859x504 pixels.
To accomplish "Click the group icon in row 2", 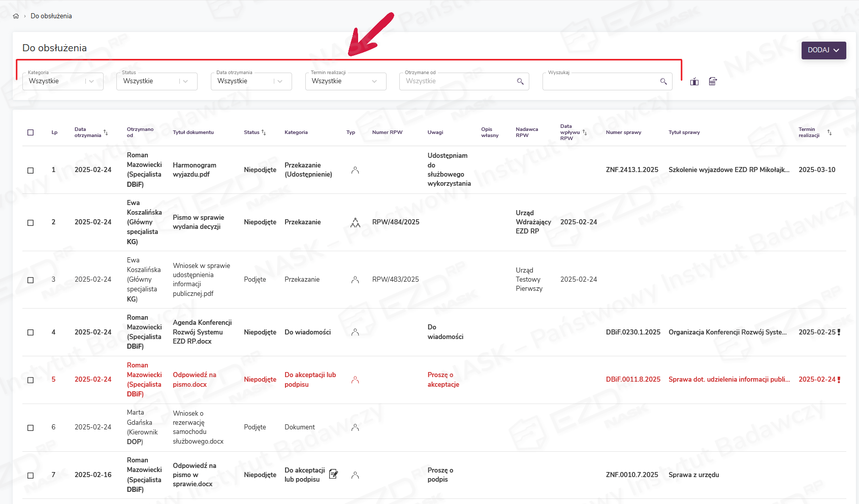I will (355, 222).
